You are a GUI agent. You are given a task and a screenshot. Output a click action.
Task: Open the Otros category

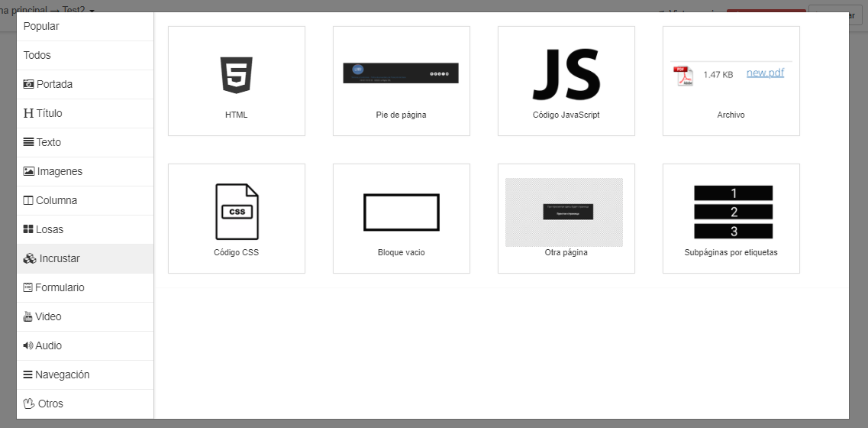tap(86, 404)
